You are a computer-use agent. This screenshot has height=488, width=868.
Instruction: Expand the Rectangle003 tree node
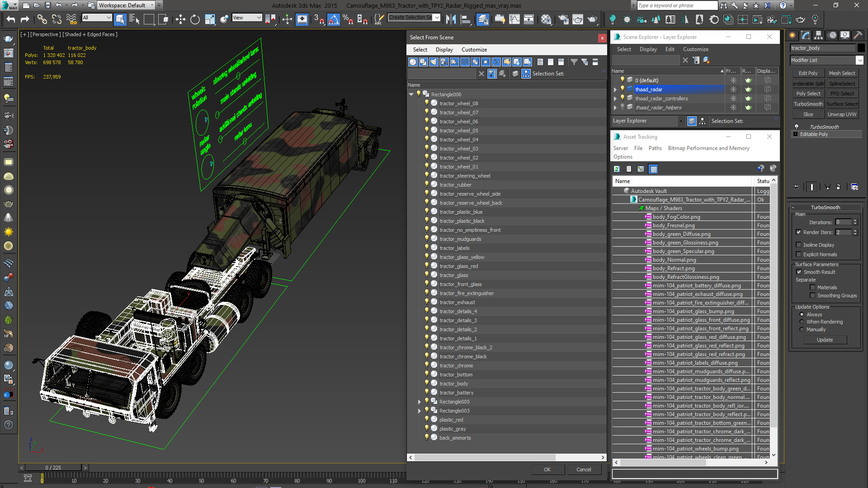[419, 411]
